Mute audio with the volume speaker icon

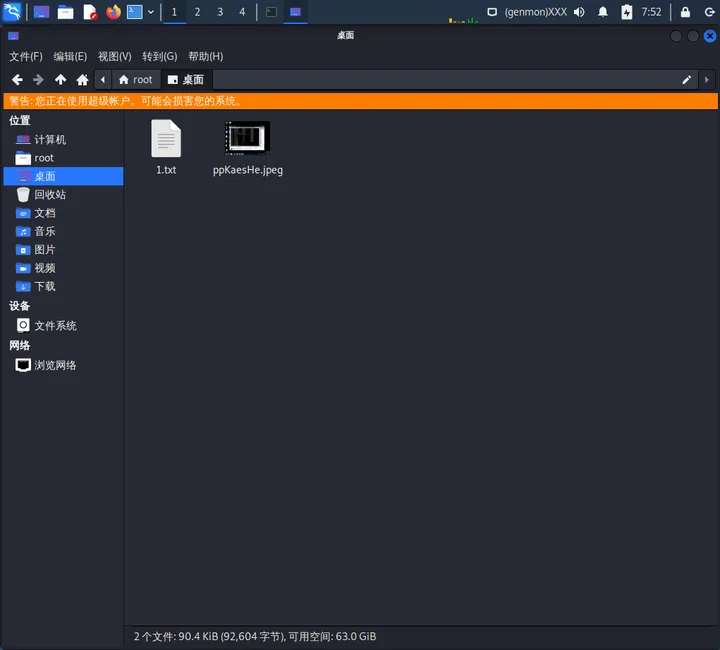coord(579,12)
